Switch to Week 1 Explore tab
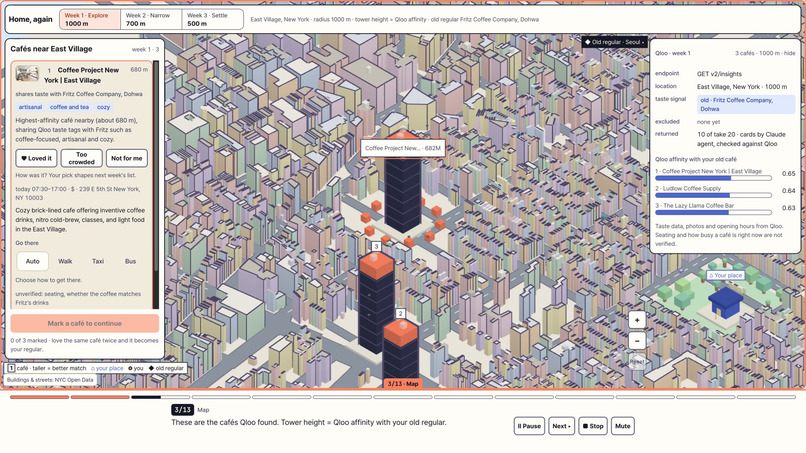 tap(90, 20)
